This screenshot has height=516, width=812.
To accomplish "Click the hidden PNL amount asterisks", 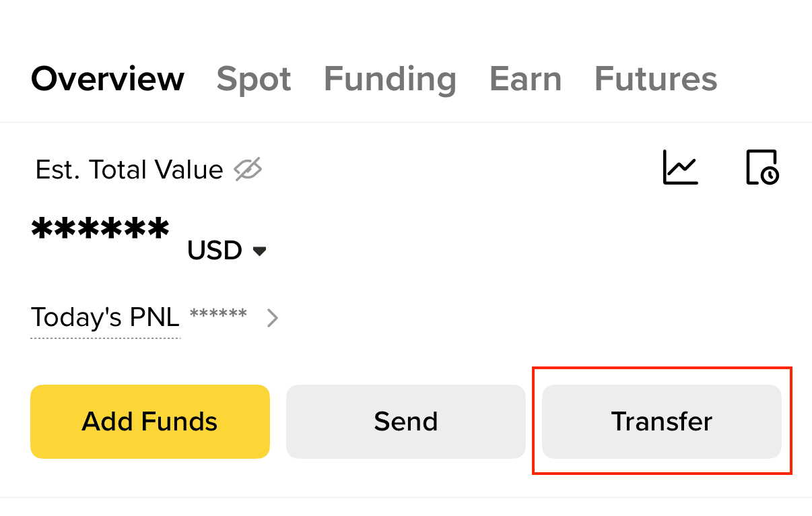I will pos(218,315).
